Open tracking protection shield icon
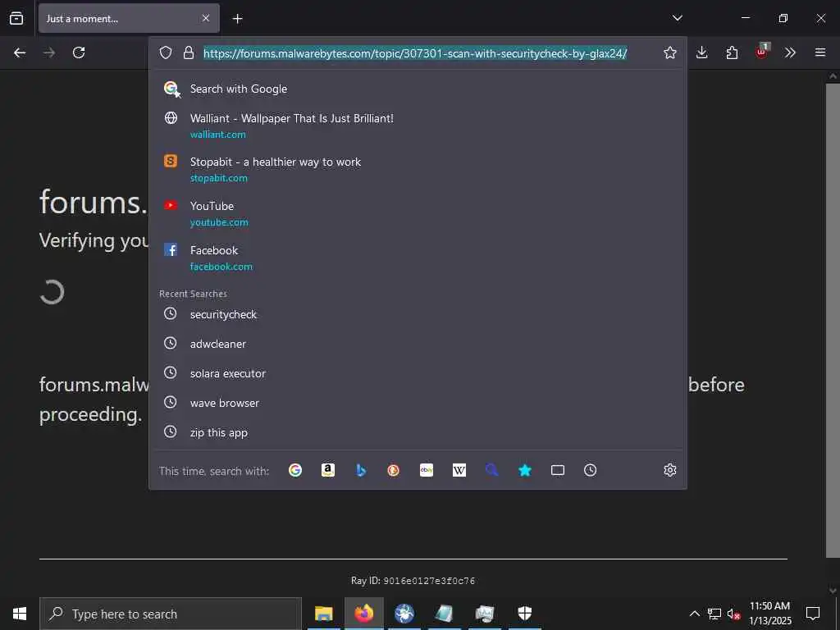Image resolution: width=840 pixels, height=630 pixels. tap(166, 52)
